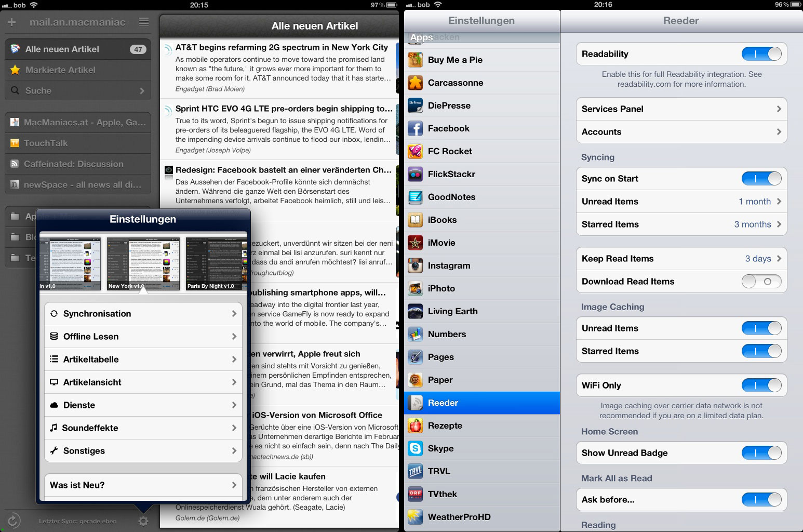This screenshot has height=532, width=803.
Task: Disable the Sync on Start switch
Action: point(761,179)
